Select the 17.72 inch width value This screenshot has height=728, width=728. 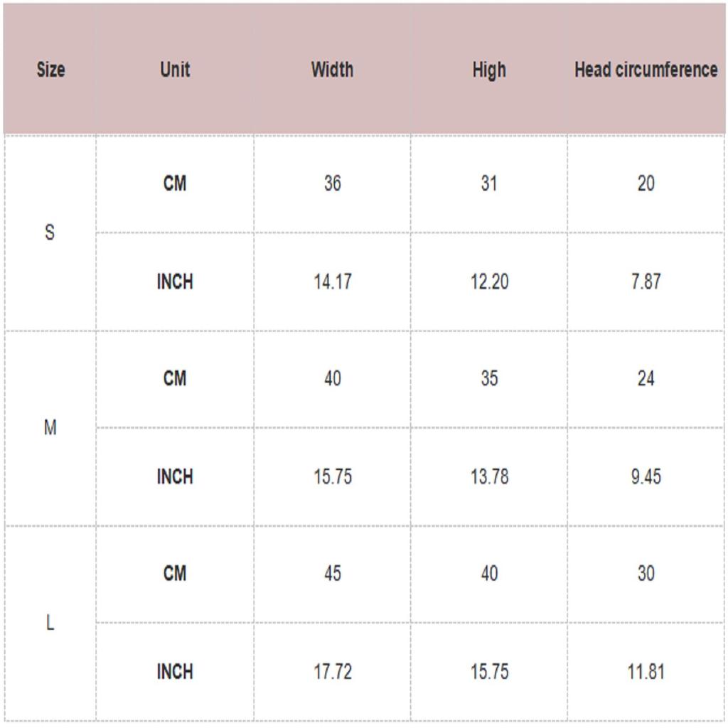click(332, 671)
